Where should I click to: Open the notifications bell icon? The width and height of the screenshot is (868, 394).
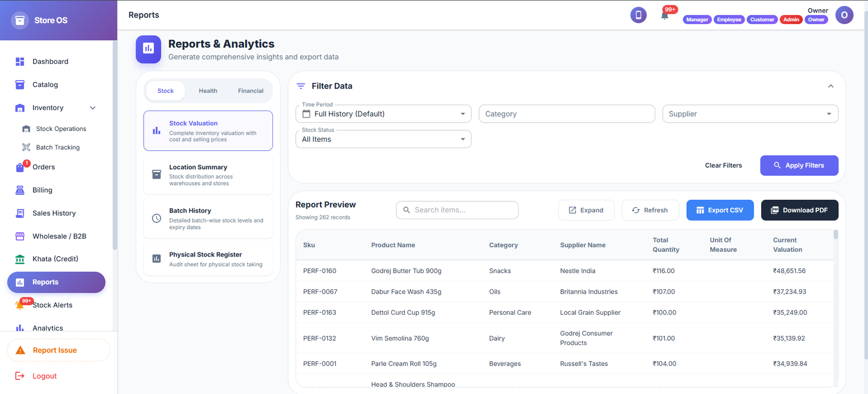665,15
